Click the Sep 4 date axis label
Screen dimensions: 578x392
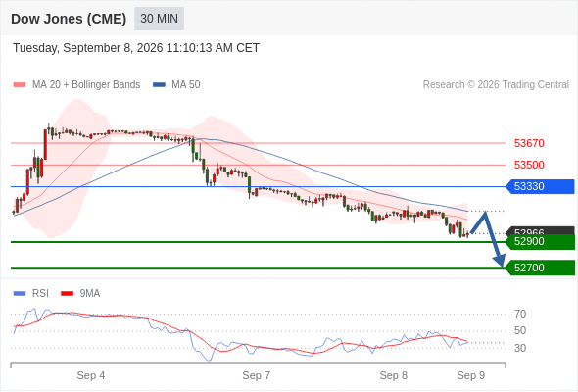click(x=91, y=375)
